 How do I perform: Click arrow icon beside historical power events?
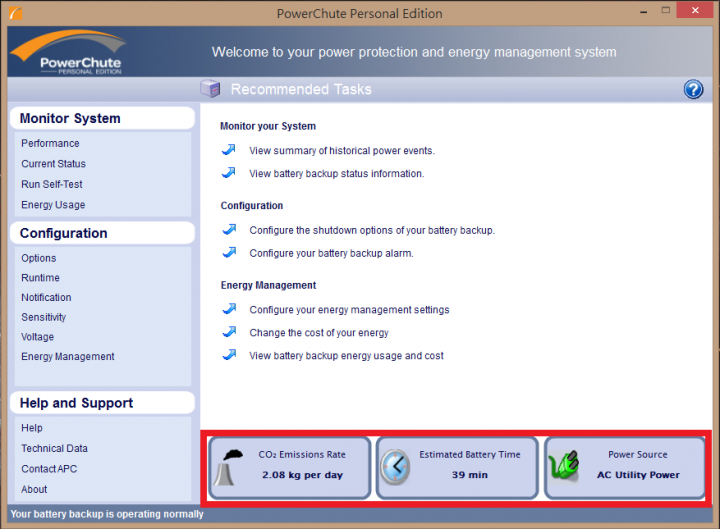click(x=229, y=150)
